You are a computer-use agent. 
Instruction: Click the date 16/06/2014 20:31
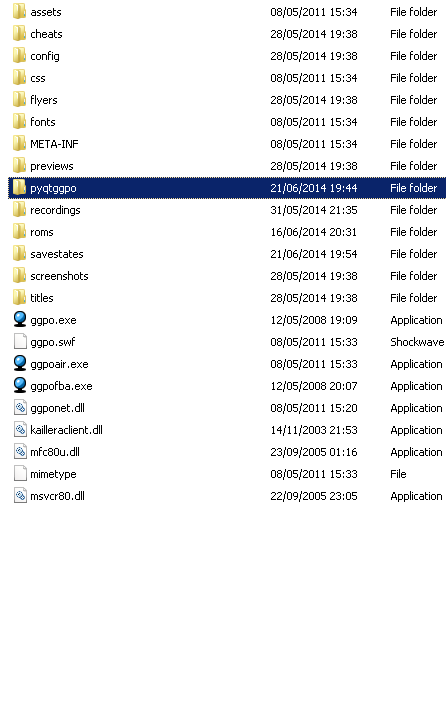click(x=314, y=232)
